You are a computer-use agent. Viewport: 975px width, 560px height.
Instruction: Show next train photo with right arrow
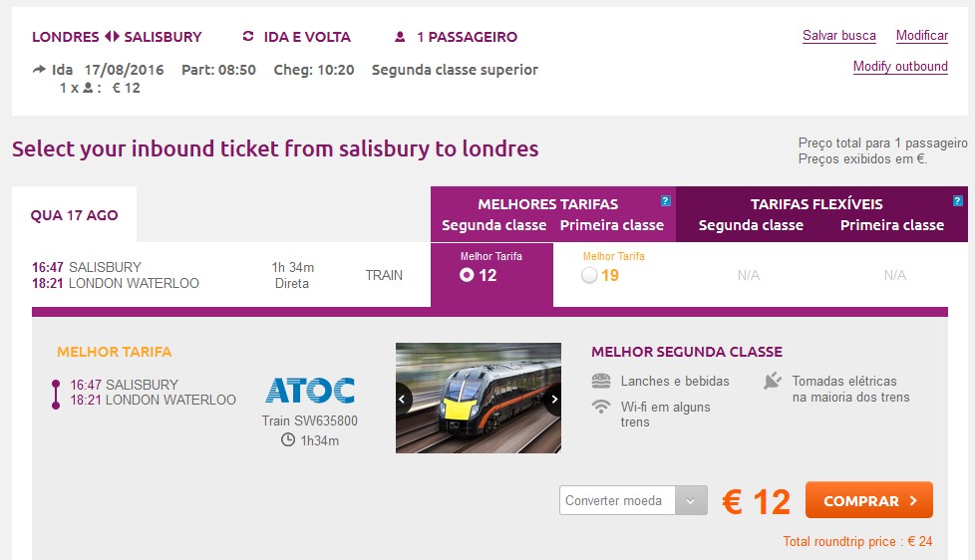[x=553, y=399]
